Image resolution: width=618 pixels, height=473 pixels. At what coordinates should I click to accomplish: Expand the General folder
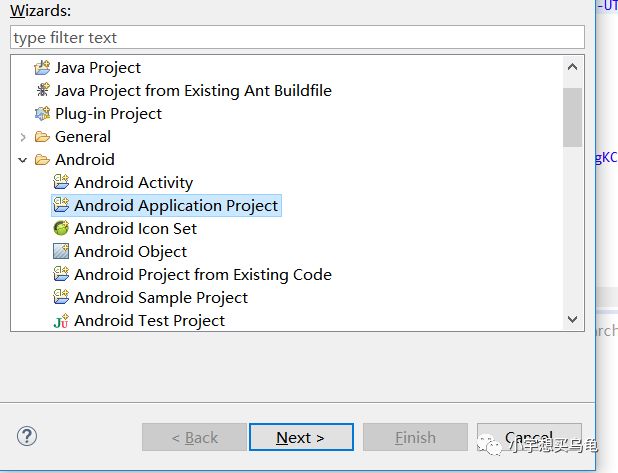[x=23, y=137]
